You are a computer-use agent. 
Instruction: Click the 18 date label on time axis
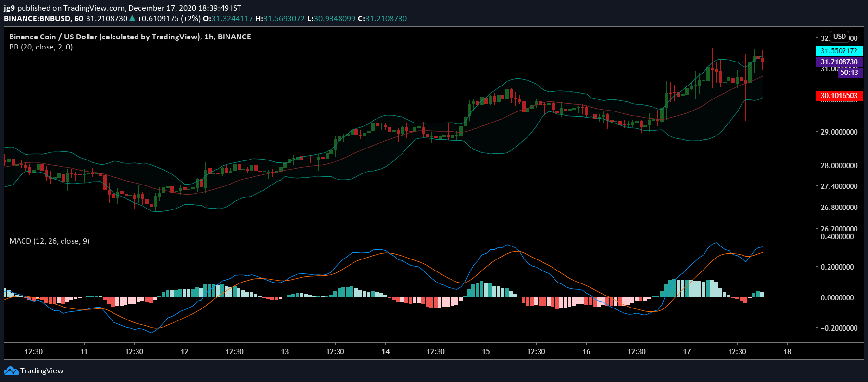(x=787, y=352)
